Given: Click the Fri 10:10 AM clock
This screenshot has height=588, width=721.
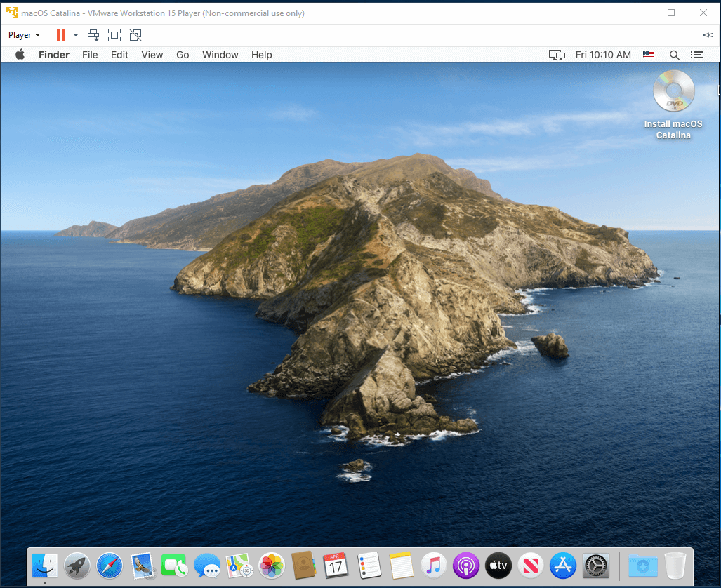Looking at the screenshot, I should 603,55.
